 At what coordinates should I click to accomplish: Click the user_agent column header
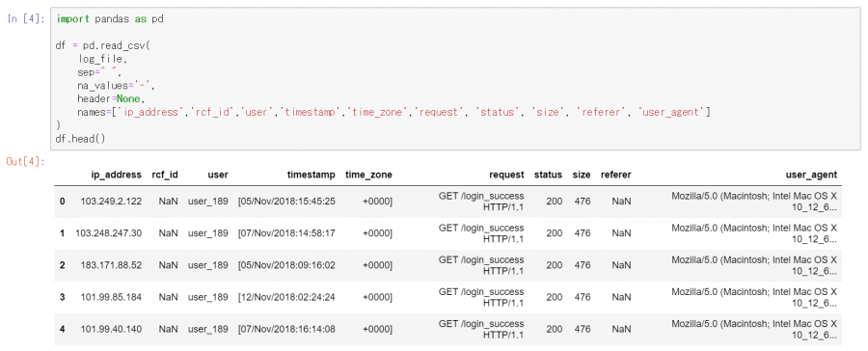811,175
